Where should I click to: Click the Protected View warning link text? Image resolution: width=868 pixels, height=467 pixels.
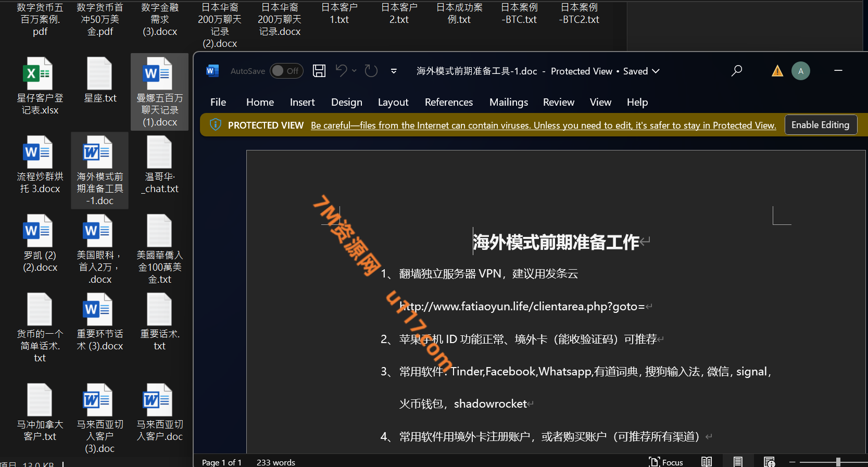543,125
